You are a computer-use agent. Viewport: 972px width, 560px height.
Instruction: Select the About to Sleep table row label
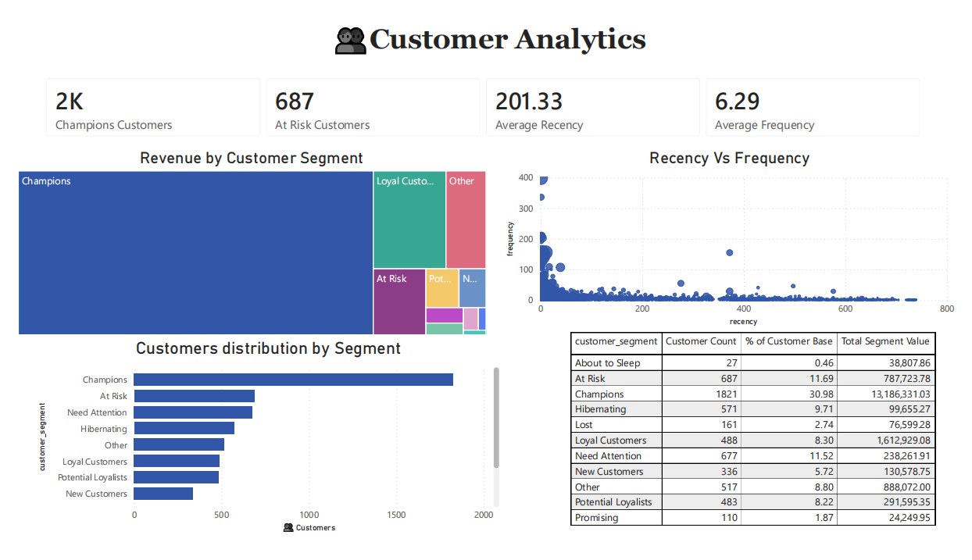607,363
